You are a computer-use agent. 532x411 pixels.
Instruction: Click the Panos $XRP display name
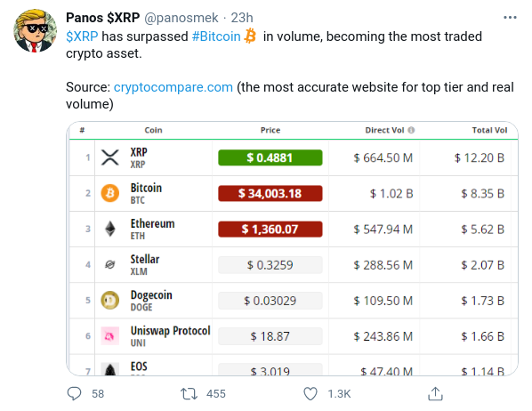(103, 18)
